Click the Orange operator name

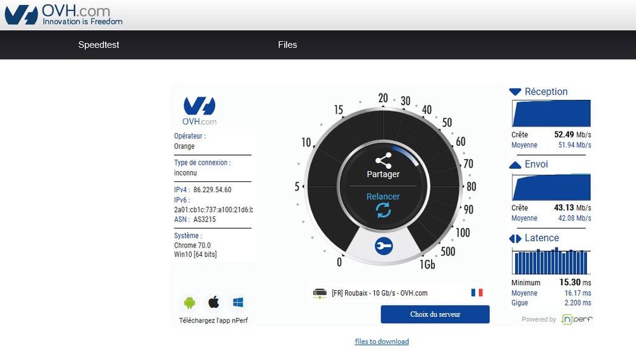tap(184, 146)
